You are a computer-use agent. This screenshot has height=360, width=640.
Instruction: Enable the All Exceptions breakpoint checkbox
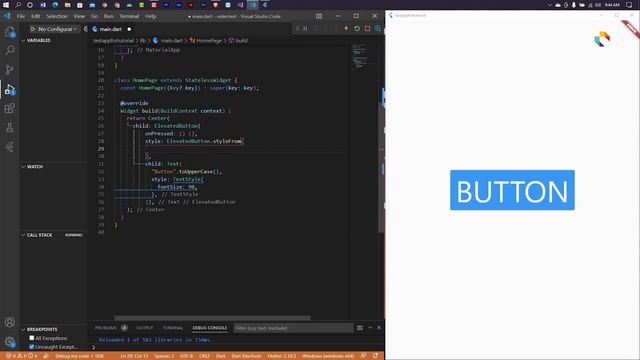(x=31, y=338)
